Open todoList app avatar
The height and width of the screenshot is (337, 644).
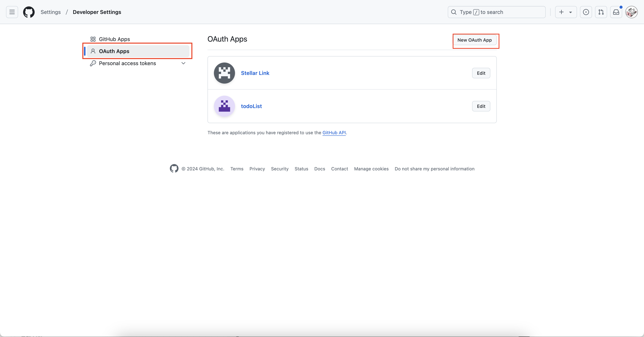tap(224, 106)
